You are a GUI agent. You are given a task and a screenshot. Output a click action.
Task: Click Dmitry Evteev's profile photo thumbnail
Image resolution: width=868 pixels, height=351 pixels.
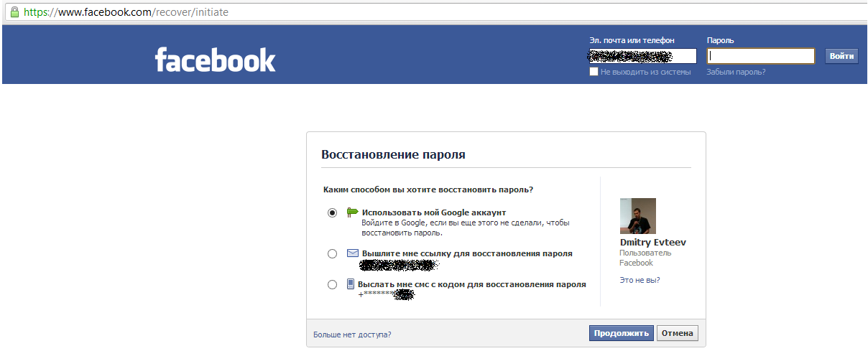pyautogui.click(x=638, y=216)
